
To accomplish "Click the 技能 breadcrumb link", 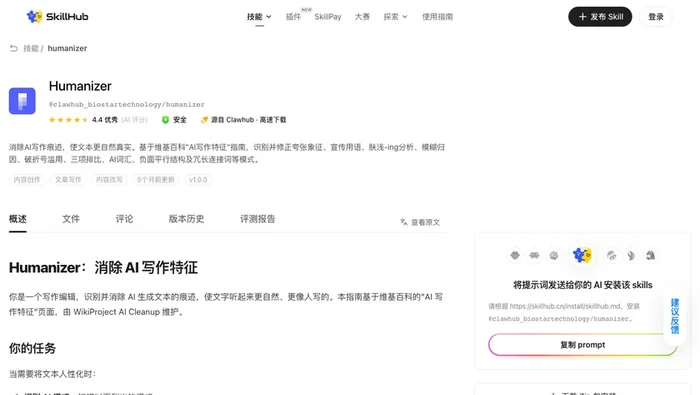I will point(31,48).
